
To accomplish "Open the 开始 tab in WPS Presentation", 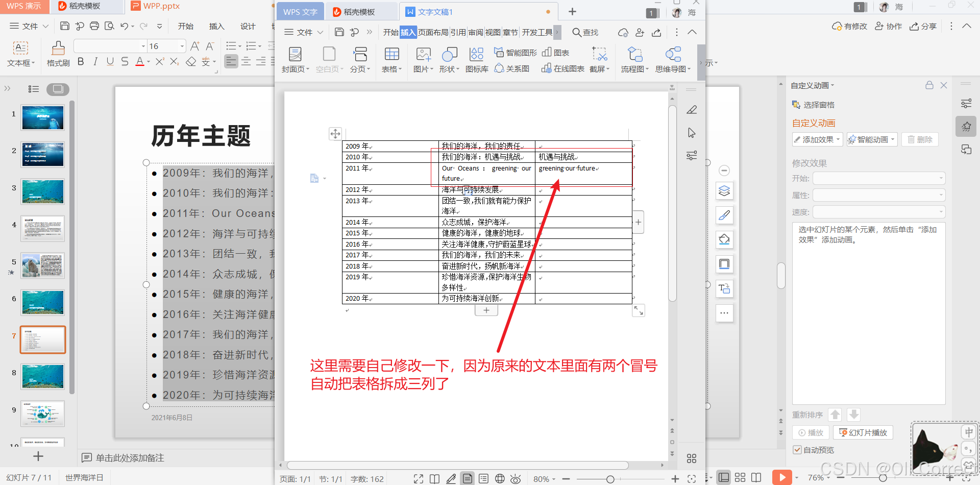I will (186, 26).
